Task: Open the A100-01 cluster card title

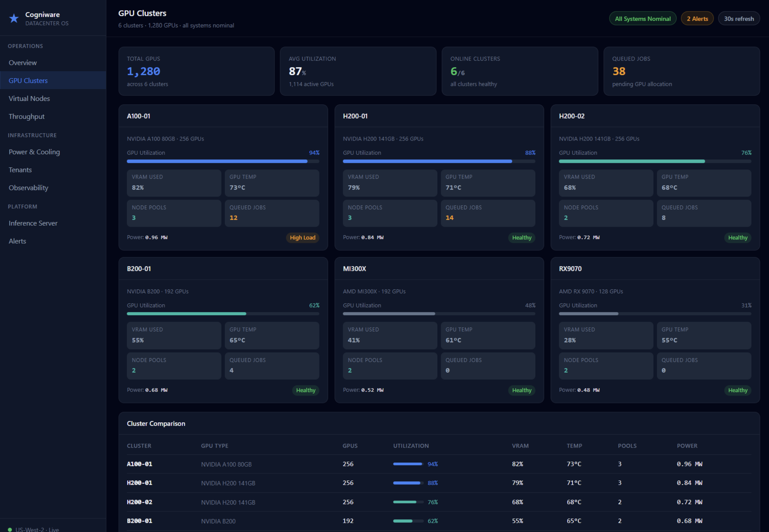Action: coord(138,116)
